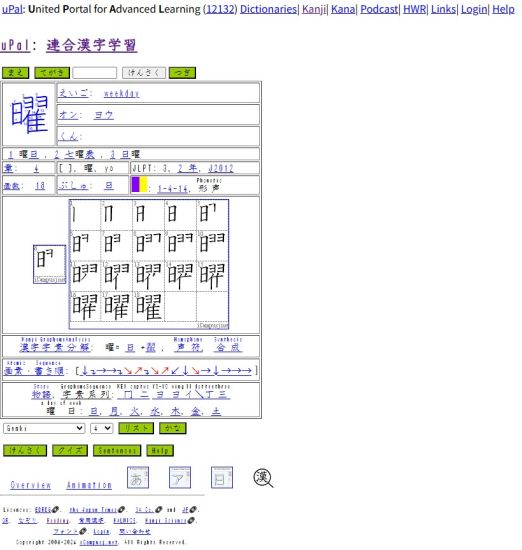This screenshot has width=522, height=550.
Task: Go to previous kanji with まえ button
Action: tap(16, 73)
